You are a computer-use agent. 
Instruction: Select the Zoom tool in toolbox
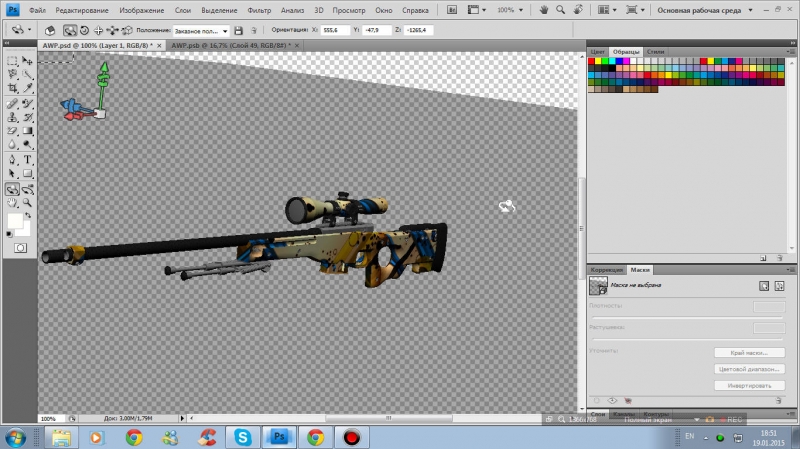[28, 203]
